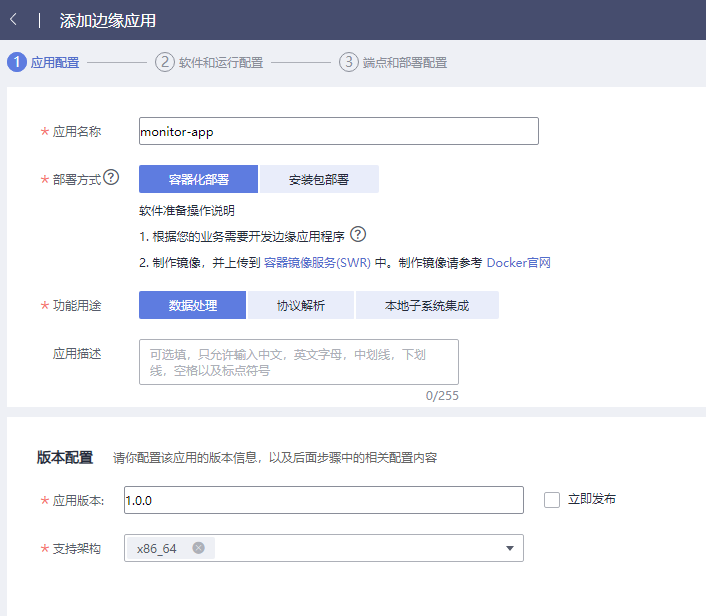The height and width of the screenshot is (616, 706).
Task: Remove the x86_64 architecture tag
Action: [198, 548]
